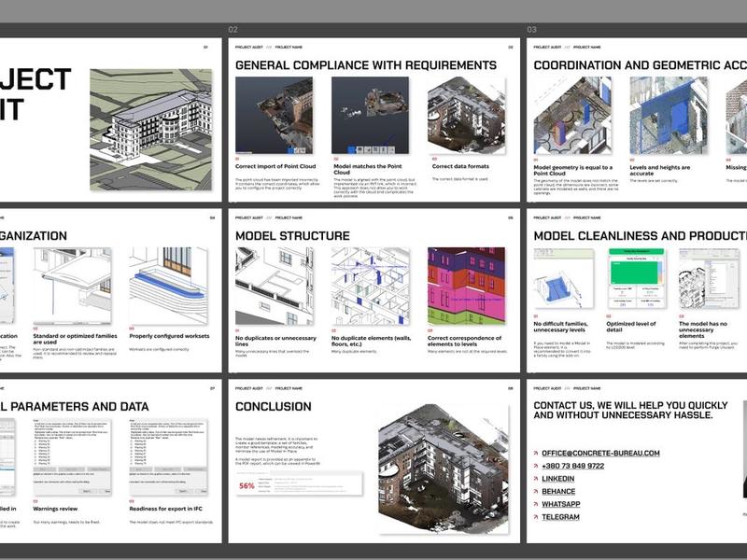
Task: Select the frame label 02
Action: [x=233, y=30]
